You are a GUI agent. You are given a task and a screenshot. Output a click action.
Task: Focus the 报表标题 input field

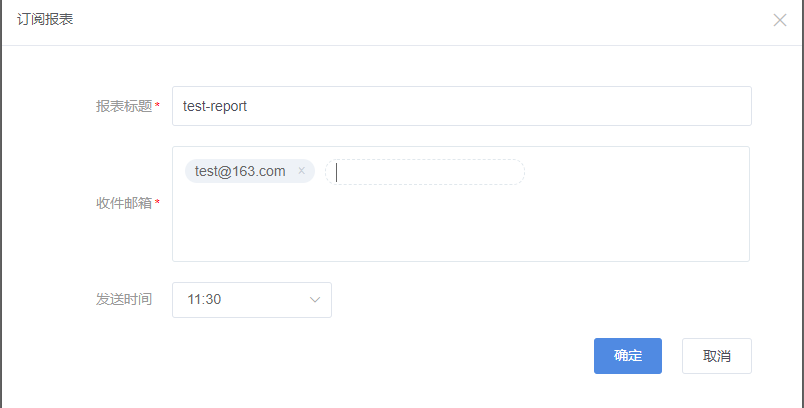[461, 106]
